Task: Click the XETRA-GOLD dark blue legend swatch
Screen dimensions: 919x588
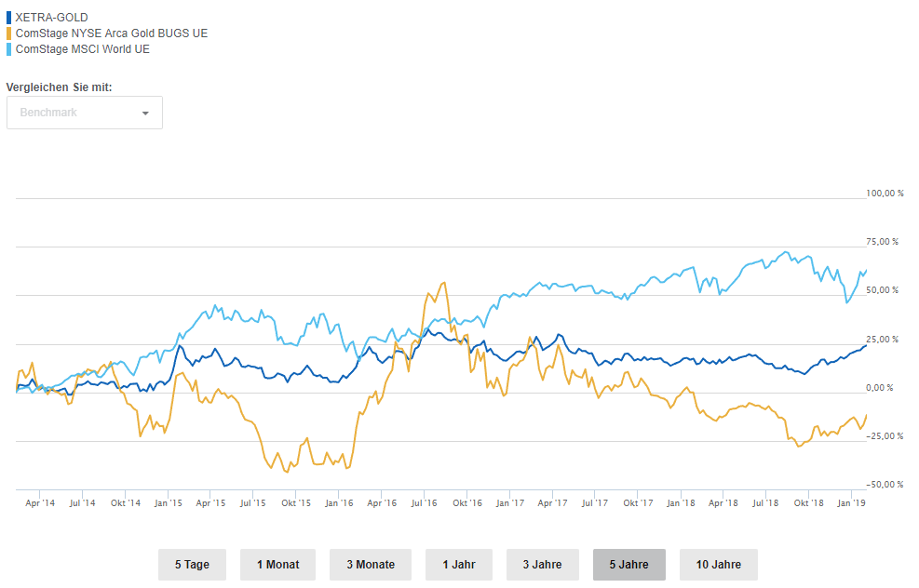Action: (9, 18)
